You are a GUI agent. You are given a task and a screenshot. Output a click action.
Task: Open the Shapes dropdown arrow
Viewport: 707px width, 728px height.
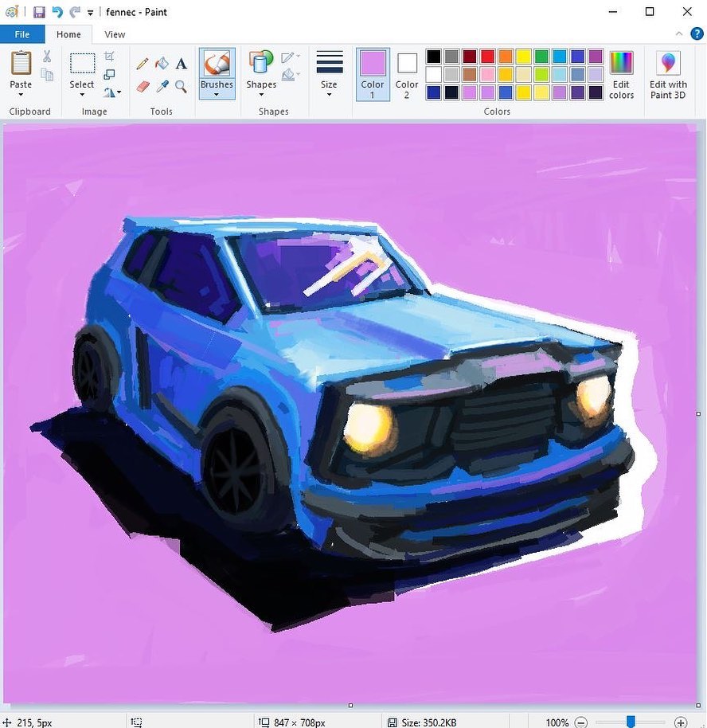[261, 95]
